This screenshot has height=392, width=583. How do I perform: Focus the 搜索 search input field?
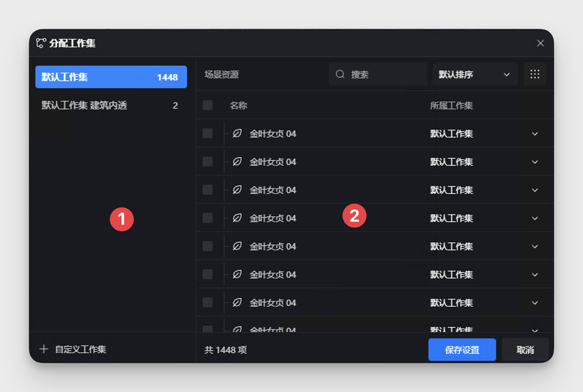(378, 74)
